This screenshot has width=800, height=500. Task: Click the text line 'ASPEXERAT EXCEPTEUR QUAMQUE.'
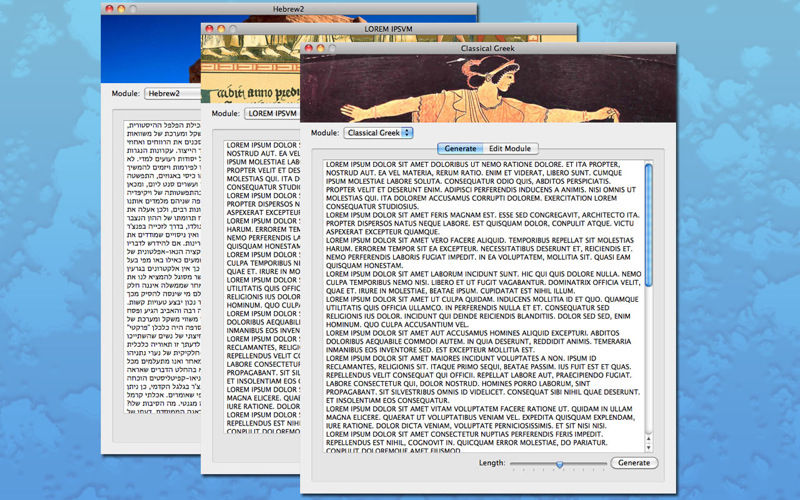click(382, 232)
